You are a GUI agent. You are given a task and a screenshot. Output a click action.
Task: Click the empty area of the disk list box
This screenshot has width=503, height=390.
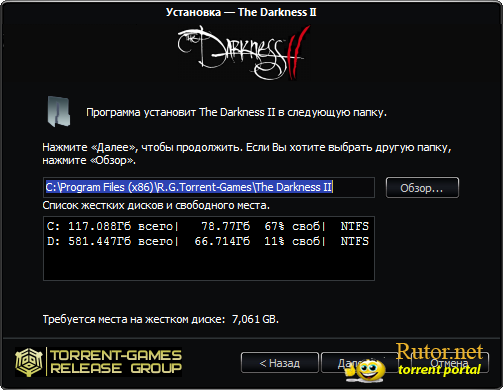click(x=209, y=265)
